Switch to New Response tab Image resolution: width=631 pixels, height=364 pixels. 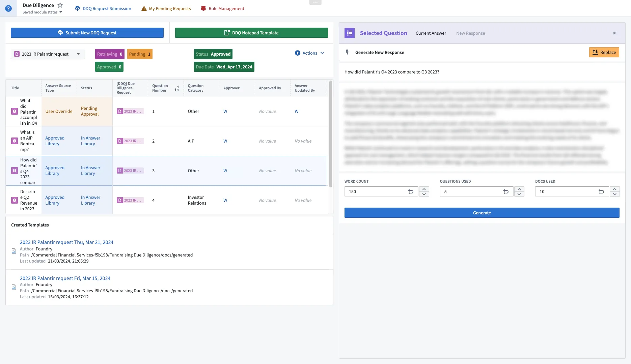point(471,33)
